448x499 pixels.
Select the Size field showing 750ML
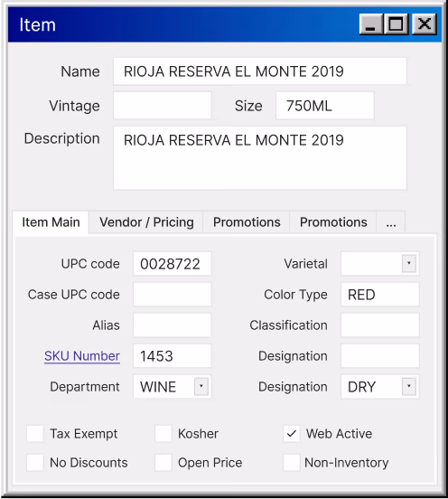[324, 106]
